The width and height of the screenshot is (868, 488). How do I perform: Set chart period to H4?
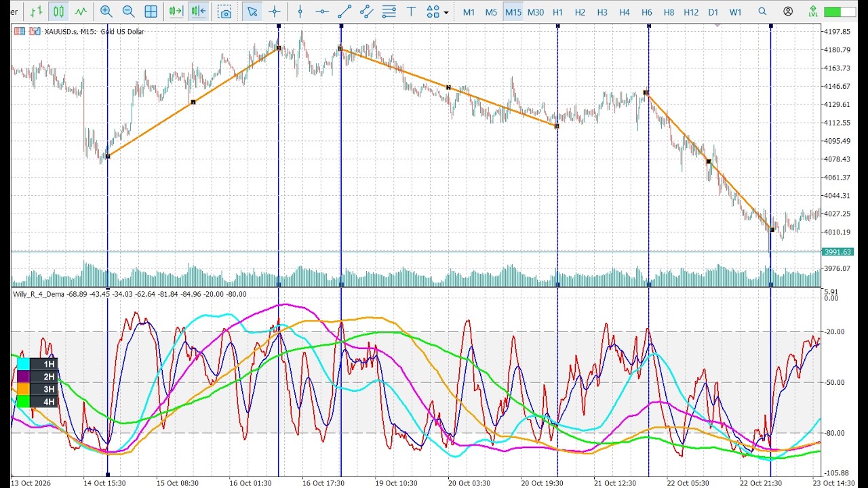[625, 12]
